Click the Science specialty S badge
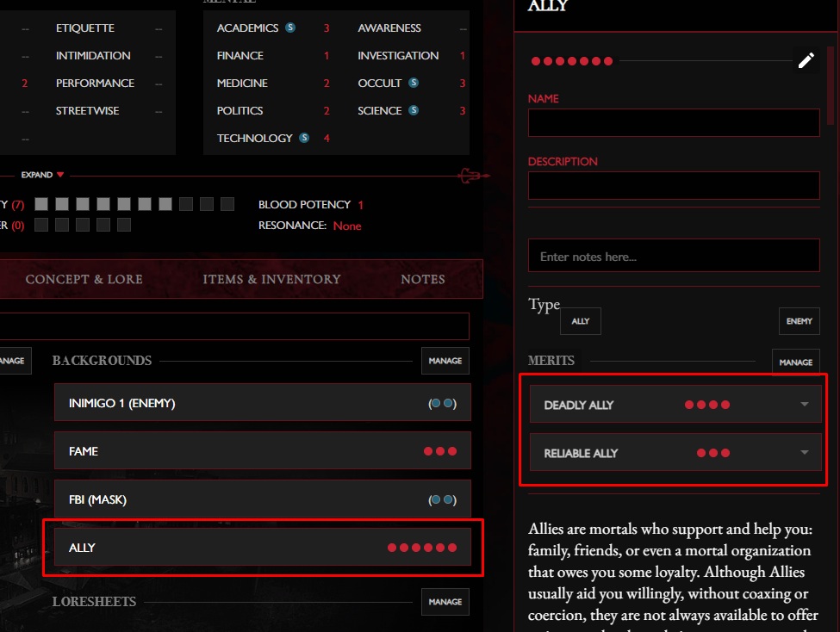Image resolution: width=840 pixels, height=632 pixels. click(414, 111)
